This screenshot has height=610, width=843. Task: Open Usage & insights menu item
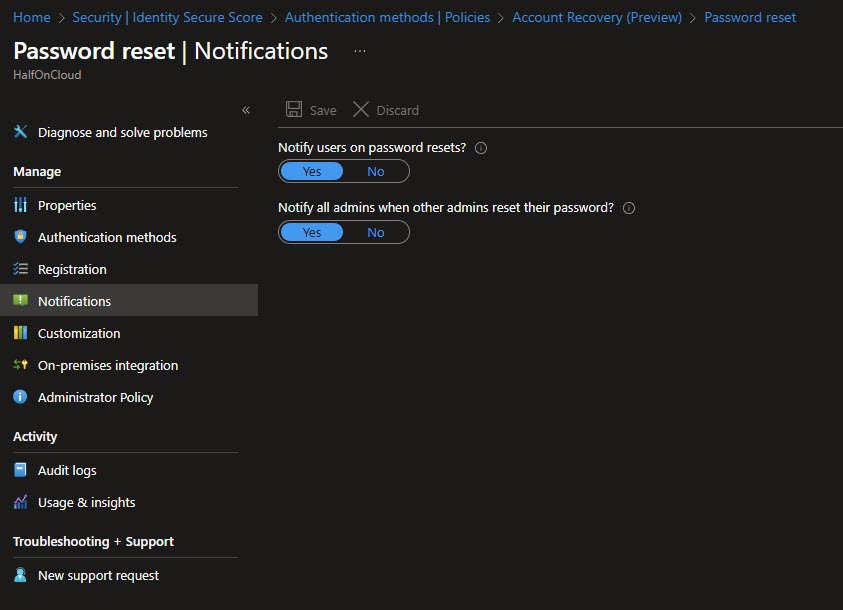point(86,502)
